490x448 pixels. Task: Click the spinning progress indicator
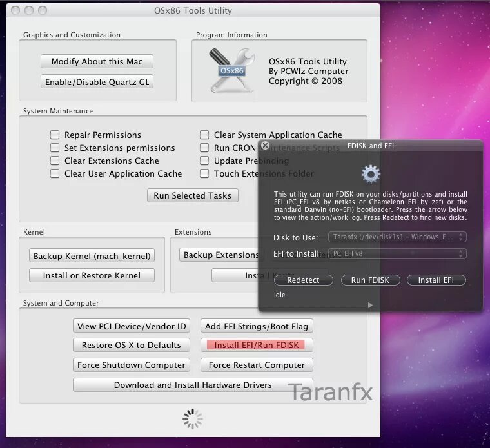(193, 418)
